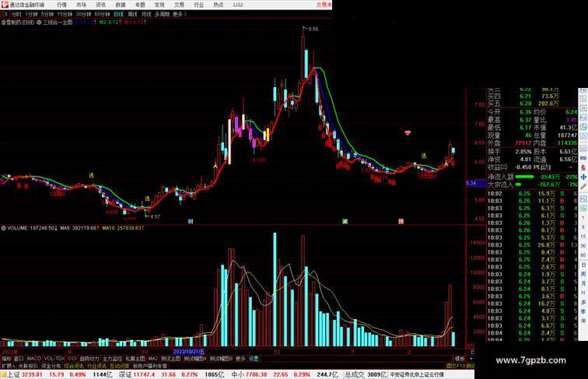588x379 pixels.
Task: Switch sub-chart indicator to VOL-TDX
Action: coord(54,359)
